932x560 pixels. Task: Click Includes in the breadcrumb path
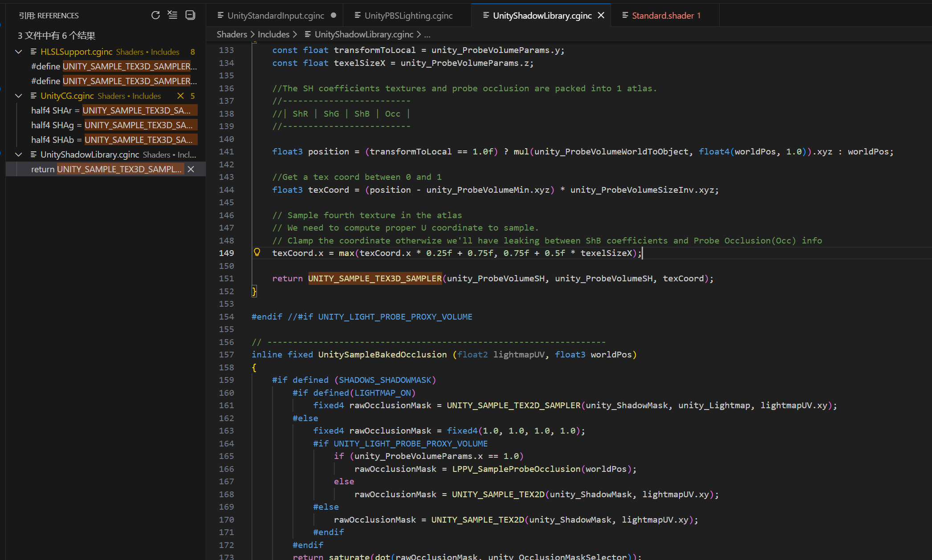(273, 34)
